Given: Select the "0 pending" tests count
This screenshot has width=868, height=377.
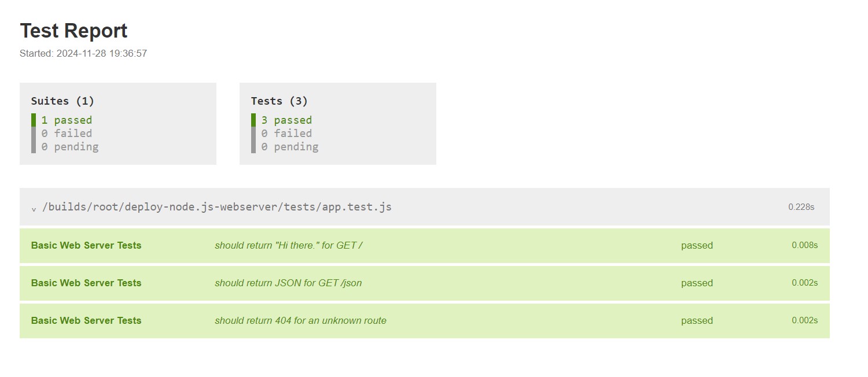Looking at the screenshot, I should [x=290, y=147].
